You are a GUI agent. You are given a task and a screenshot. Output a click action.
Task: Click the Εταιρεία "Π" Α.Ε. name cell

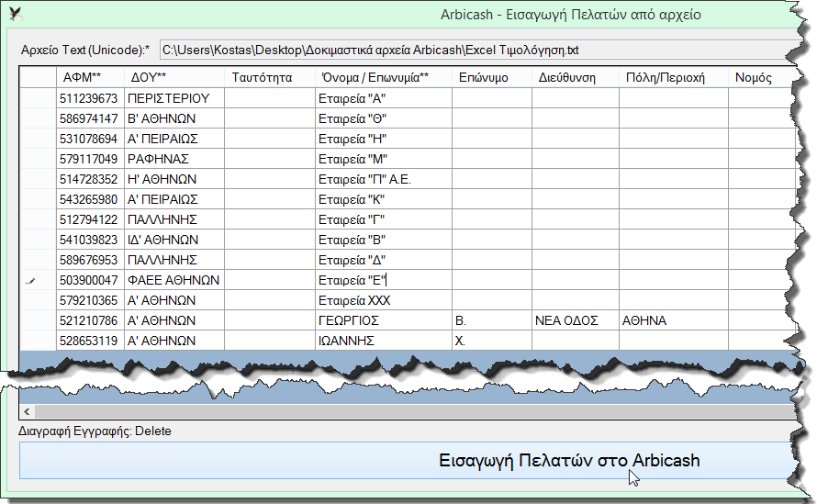click(x=384, y=179)
